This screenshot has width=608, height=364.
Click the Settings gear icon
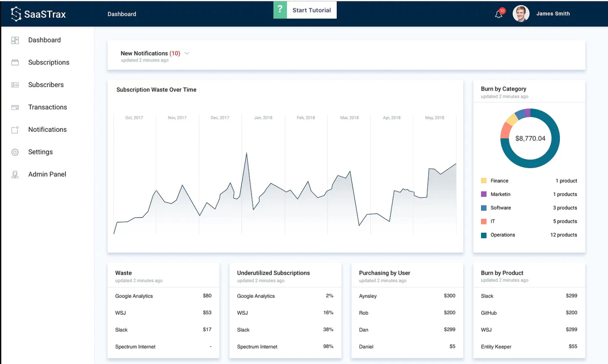15,152
